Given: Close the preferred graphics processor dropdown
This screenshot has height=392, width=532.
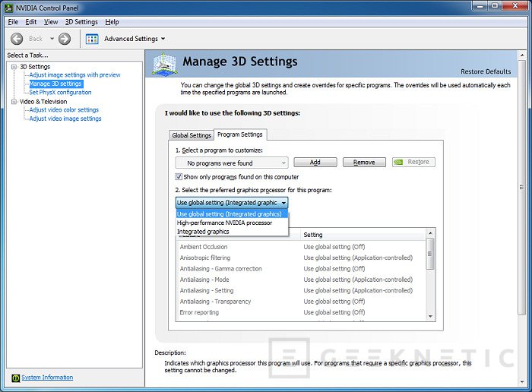Looking at the screenshot, I should pos(232,203).
